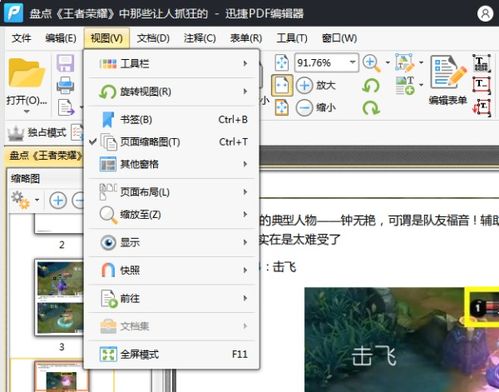499x392 pixels.
Task: Expand the add content dropdown arrow
Action: [x=421, y=85]
